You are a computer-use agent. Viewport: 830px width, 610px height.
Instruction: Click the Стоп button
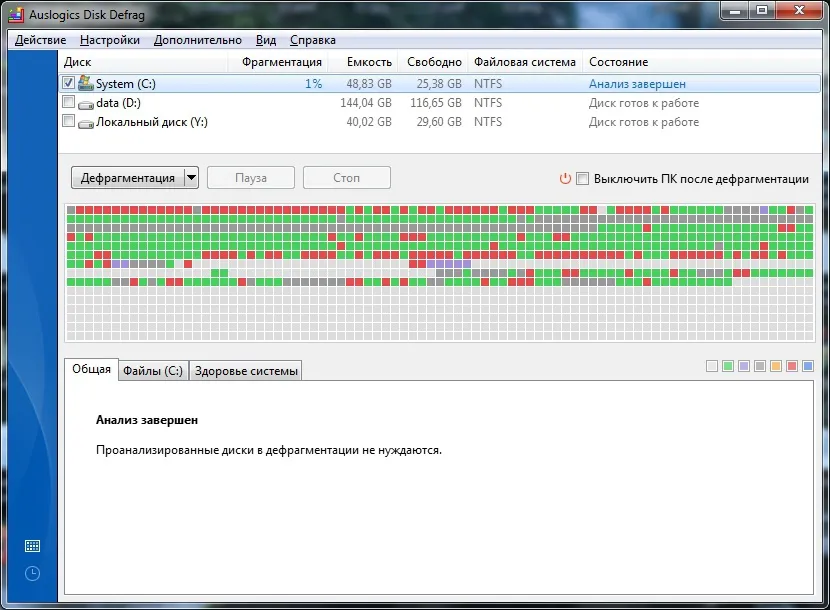[347, 178]
